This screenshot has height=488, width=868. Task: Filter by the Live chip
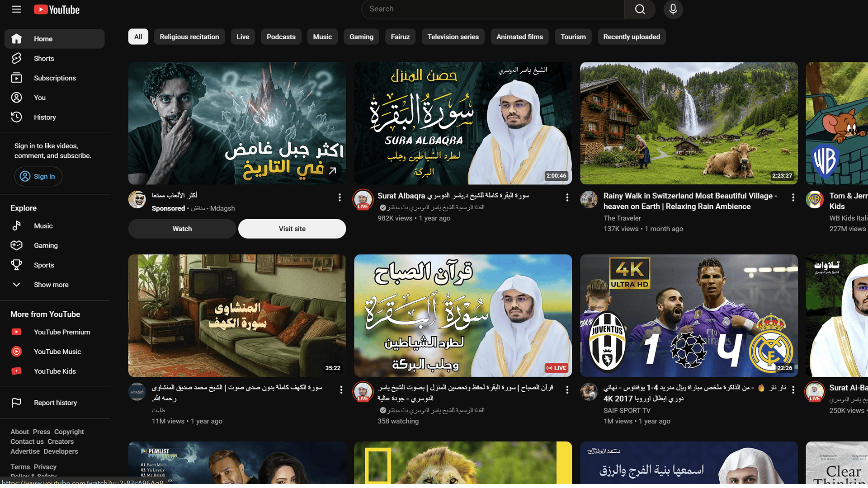point(243,37)
